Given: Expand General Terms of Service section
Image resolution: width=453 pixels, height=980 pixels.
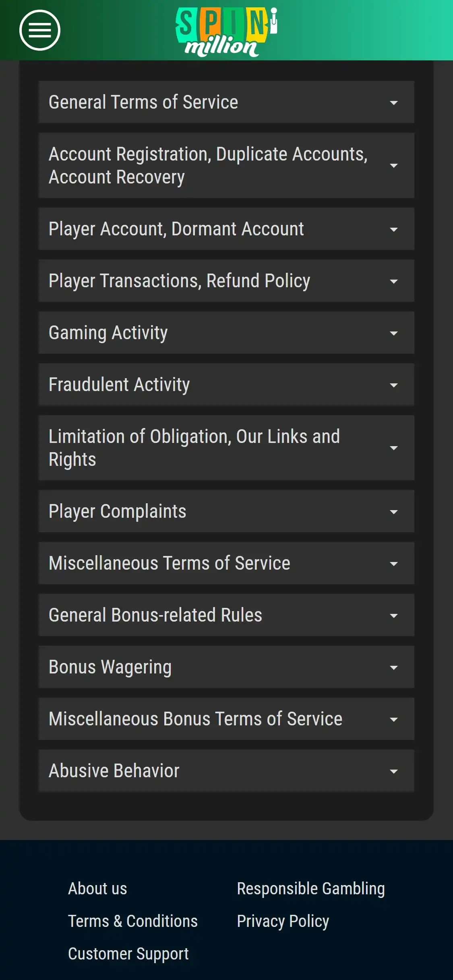Looking at the screenshot, I should pyautogui.click(x=225, y=102).
